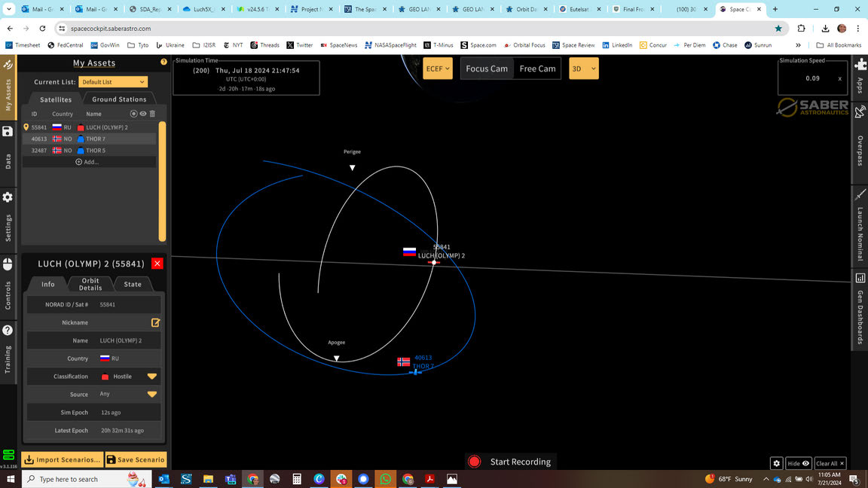
Task: Click Clear All button
Action: (830, 463)
